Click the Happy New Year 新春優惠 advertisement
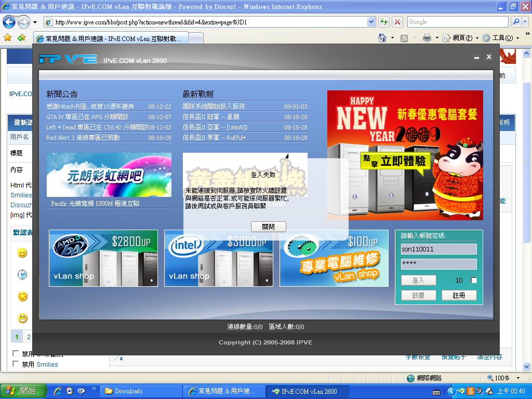Viewport: 532px width, 399px height. pos(405,155)
